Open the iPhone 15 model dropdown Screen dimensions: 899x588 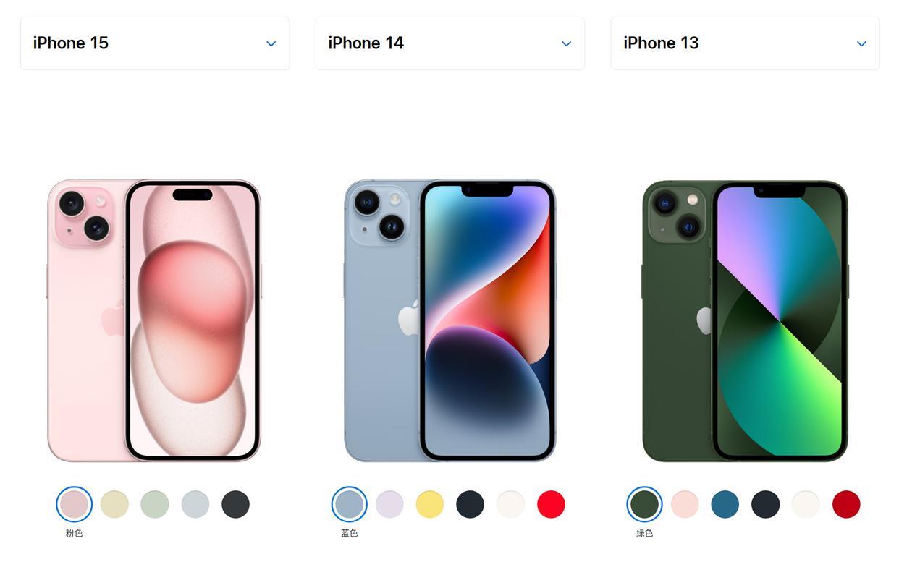click(x=155, y=43)
